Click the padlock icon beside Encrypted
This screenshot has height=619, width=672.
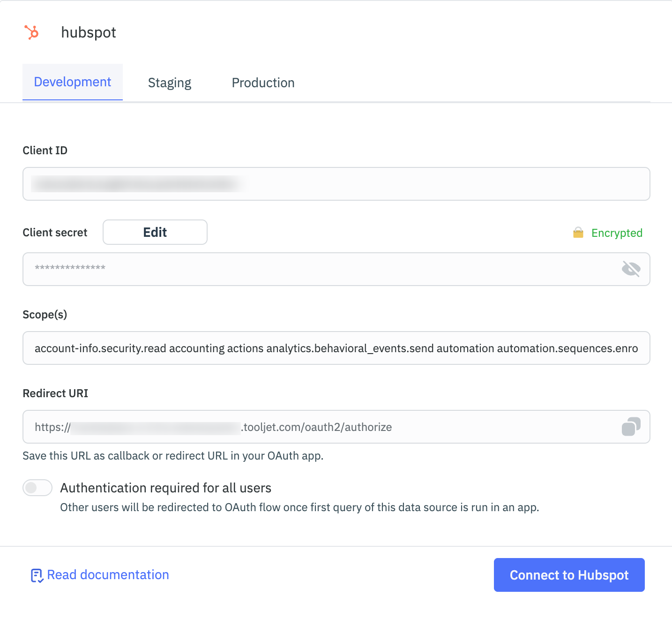point(579,233)
